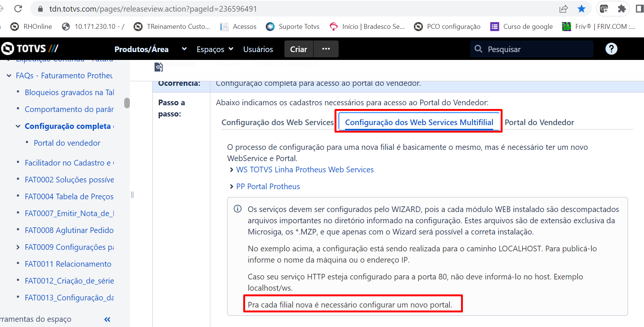Focus the Pesquisar search field

(x=532, y=49)
